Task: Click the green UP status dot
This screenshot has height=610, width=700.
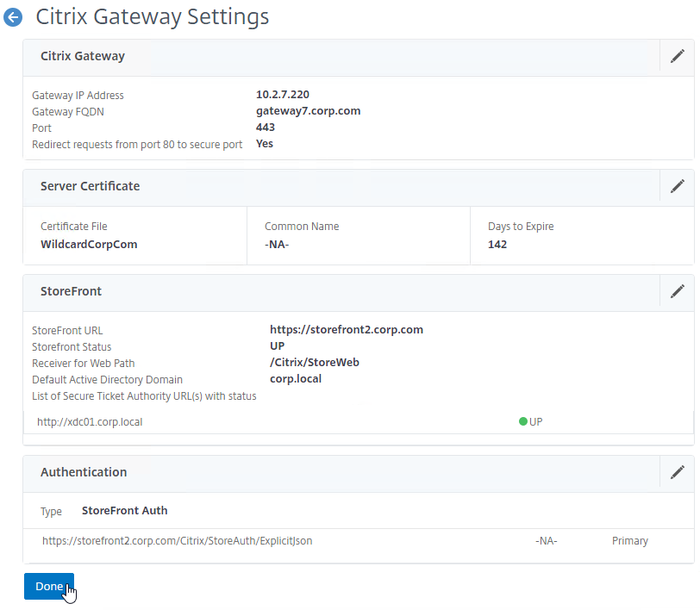Action: pos(523,421)
